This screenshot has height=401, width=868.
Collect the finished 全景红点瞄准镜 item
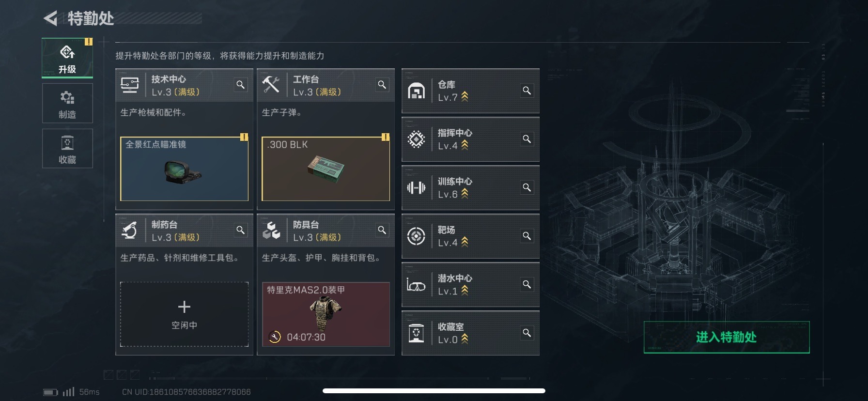tap(184, 169)
